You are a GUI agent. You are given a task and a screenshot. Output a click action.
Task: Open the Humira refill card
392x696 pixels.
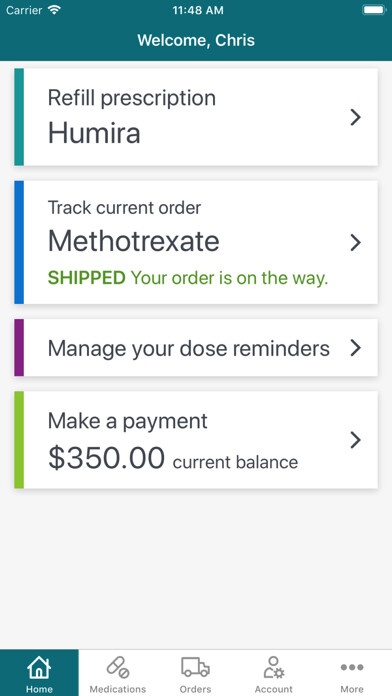coord(196,117)
